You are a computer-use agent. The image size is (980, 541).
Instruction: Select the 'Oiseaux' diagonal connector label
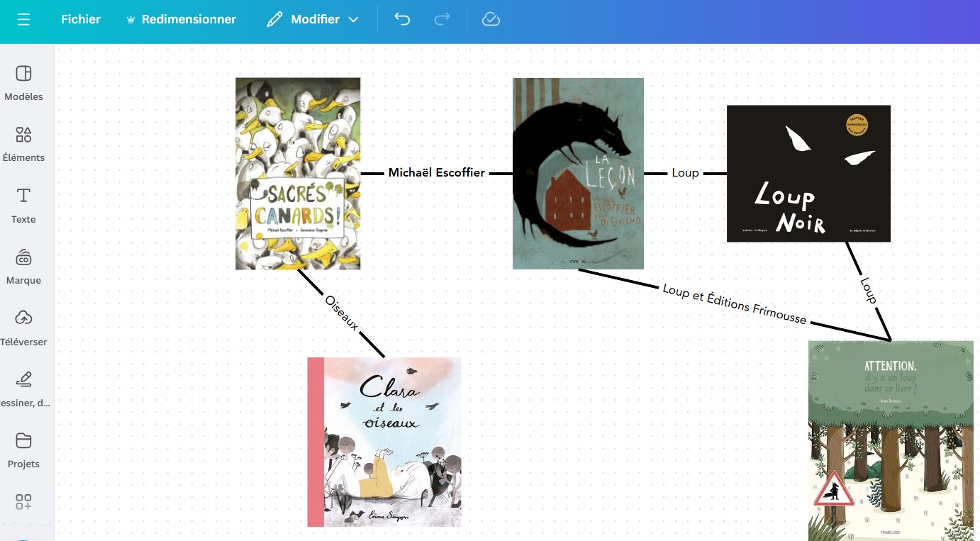coord(342,313)
